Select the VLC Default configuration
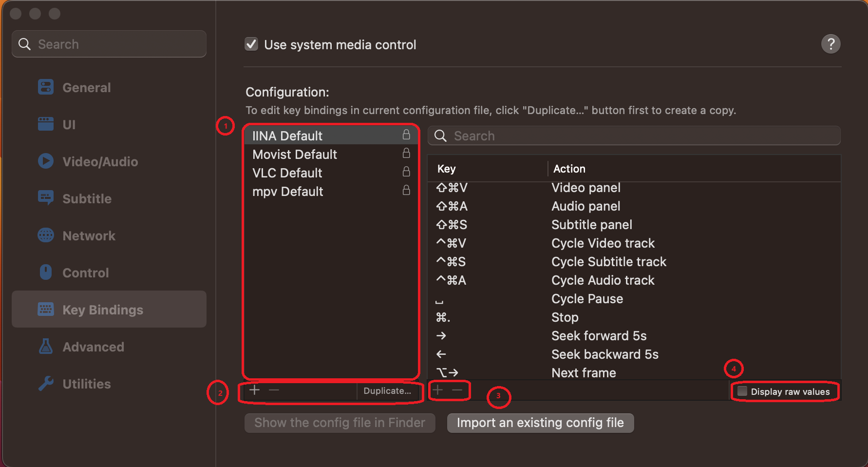This screenshot has height=467, width=868. 287,173
